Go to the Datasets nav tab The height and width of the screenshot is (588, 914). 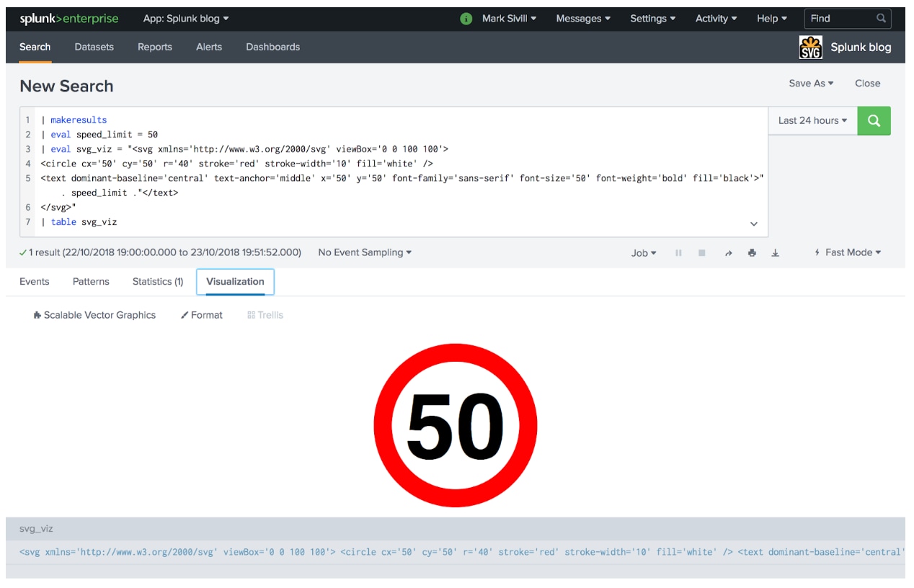(x=94, y=47)
